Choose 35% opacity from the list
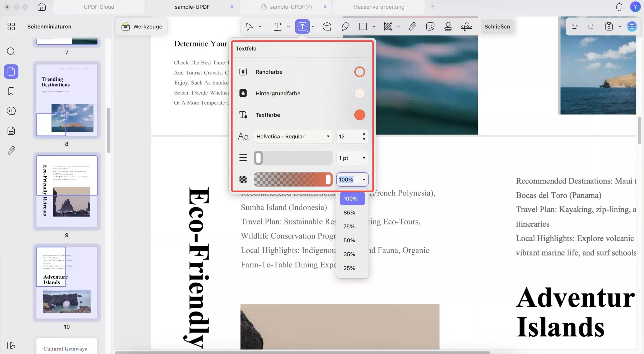 point(352,254)
